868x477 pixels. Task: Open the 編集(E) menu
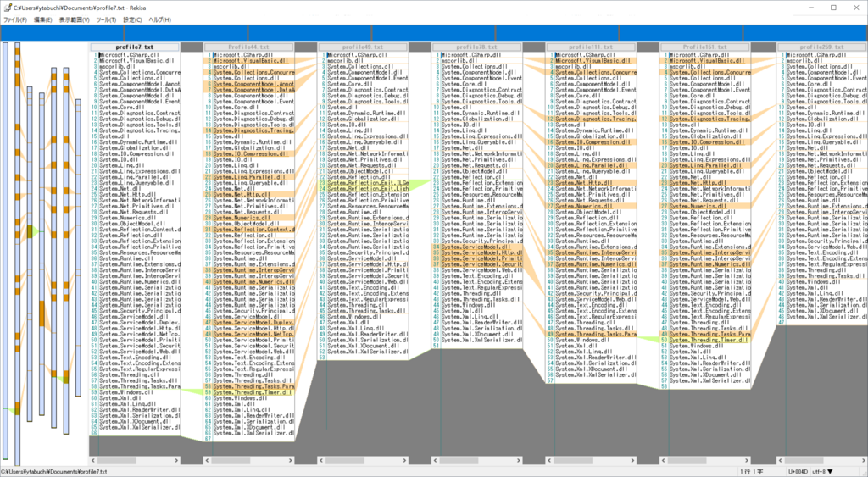[42, 20]
